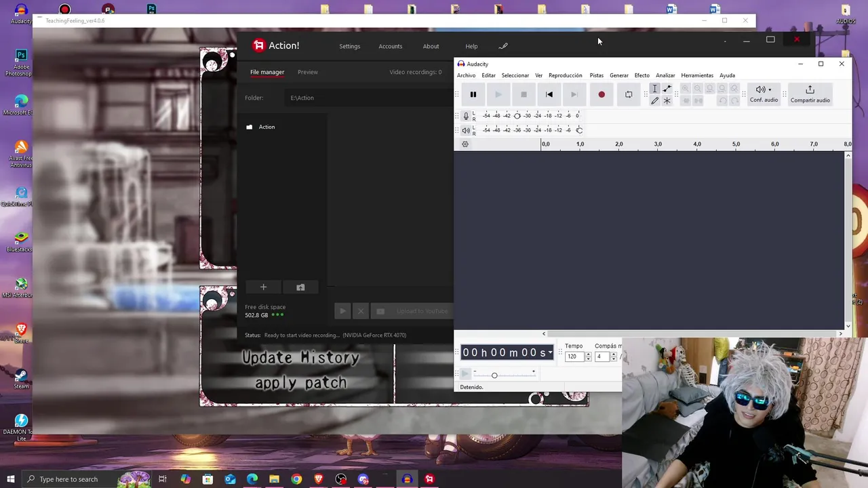Click the open folder icon in Action!
Screen dimensions: 868x488
pos(300,287)
